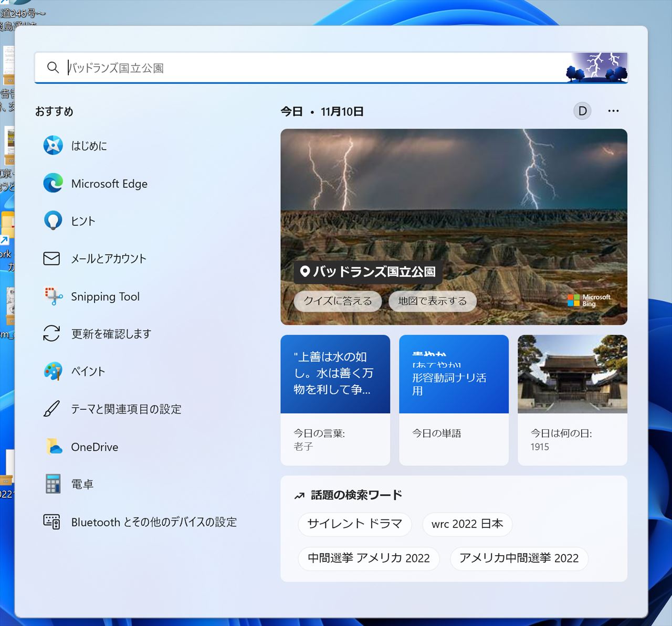Select メールとアカウント text entry
This screenshot has width=672, height=626.
tap(109, 259)
